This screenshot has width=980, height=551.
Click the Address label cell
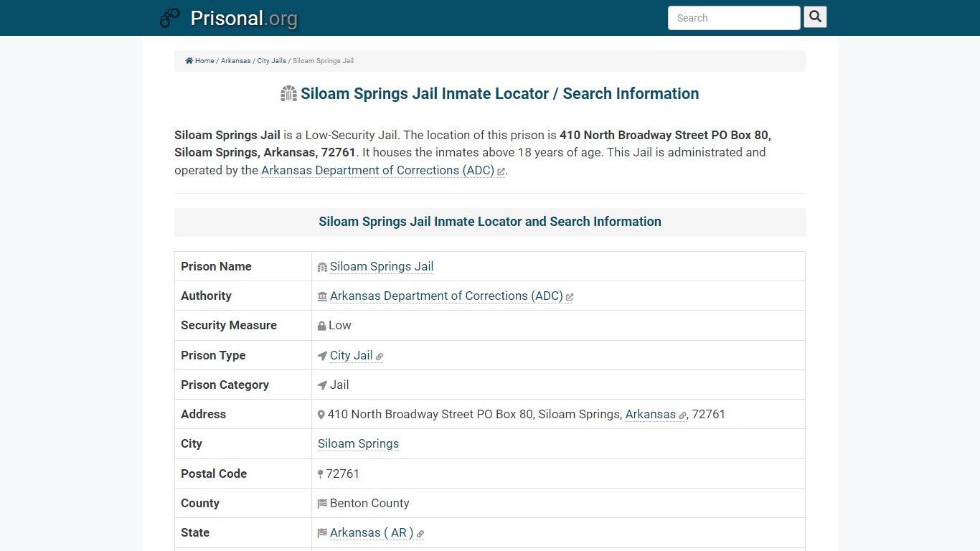[243, 414]
